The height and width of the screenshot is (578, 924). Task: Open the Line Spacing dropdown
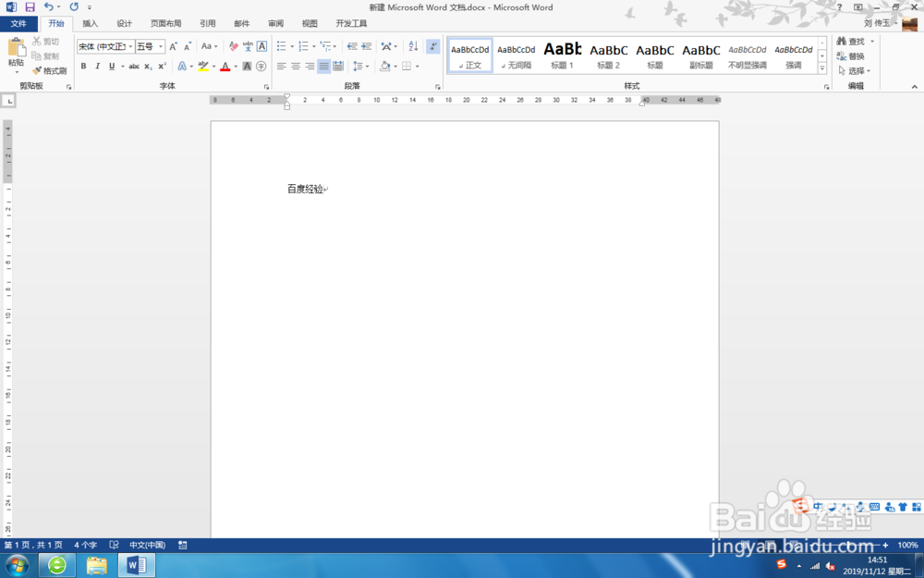click(367, 66)
